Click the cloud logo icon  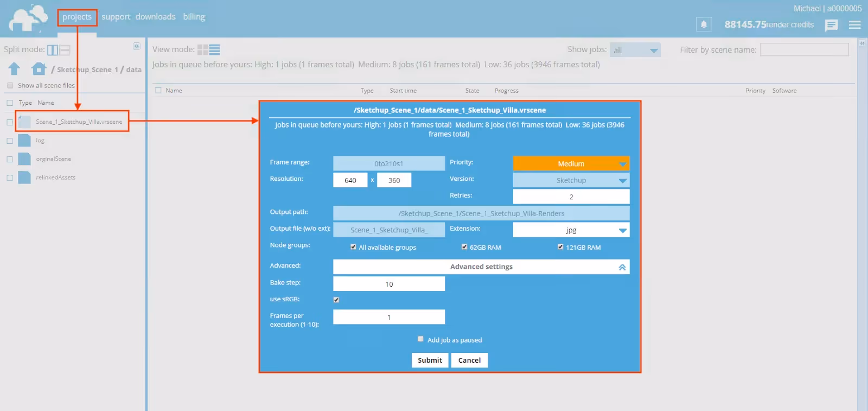28,18
